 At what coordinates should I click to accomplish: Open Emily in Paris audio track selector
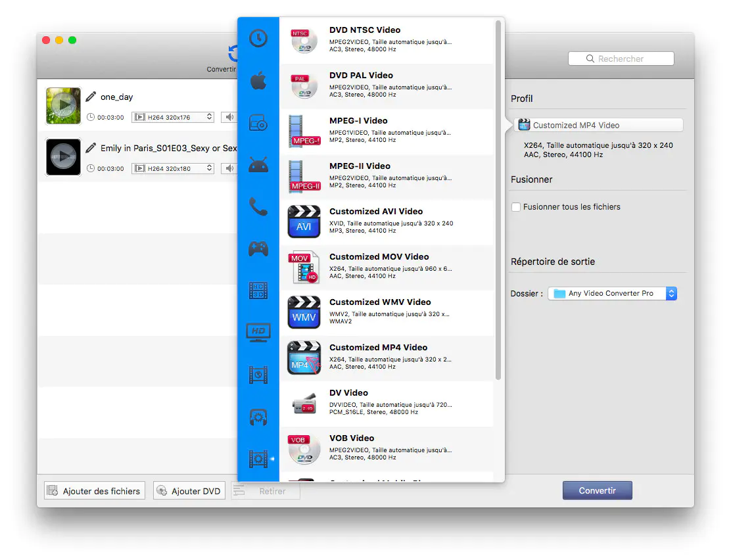229,168
